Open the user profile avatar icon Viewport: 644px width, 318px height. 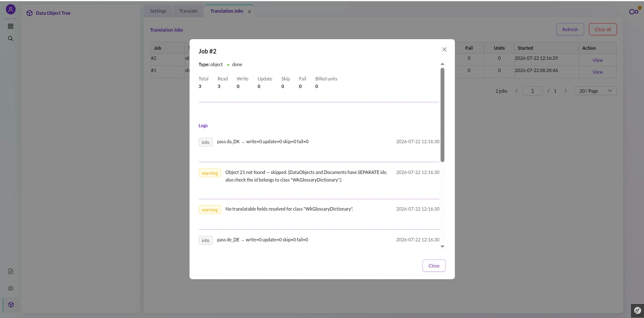[x=11, y=9]
